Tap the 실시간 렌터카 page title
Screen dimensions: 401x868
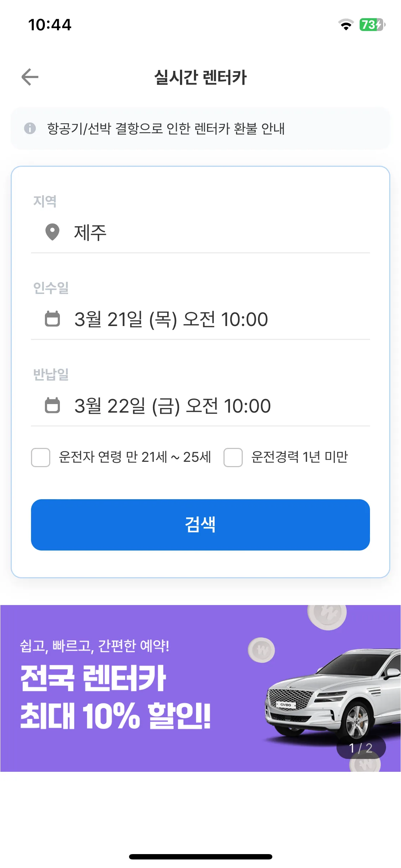[200, 77]
